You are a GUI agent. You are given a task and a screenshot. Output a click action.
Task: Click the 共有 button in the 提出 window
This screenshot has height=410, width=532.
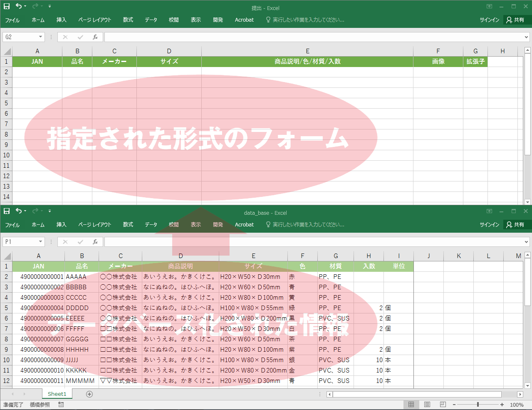(515, 20)
